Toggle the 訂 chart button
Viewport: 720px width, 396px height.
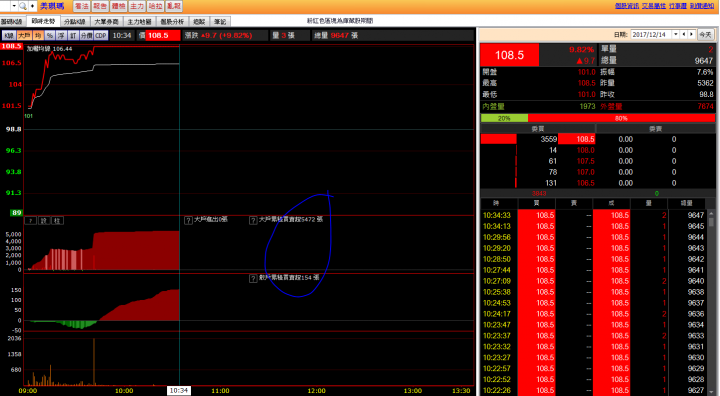pos(73,35)
